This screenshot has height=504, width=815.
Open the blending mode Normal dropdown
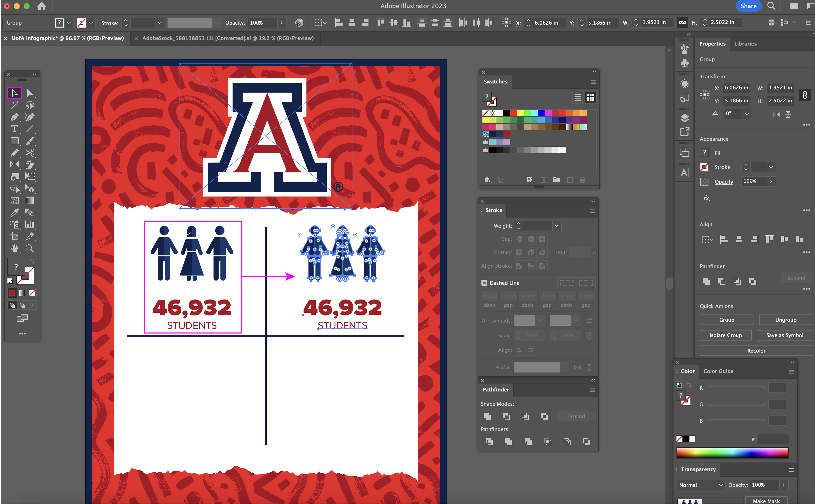[x=701, y=485]
